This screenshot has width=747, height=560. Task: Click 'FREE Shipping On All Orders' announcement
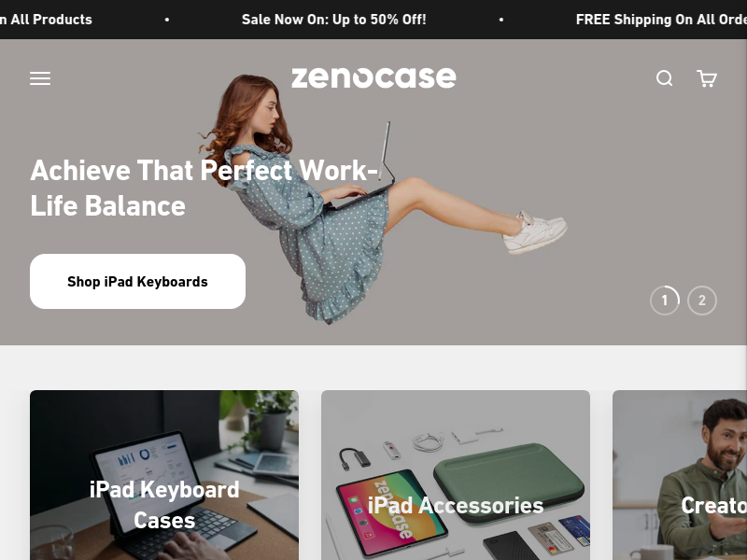661,20
